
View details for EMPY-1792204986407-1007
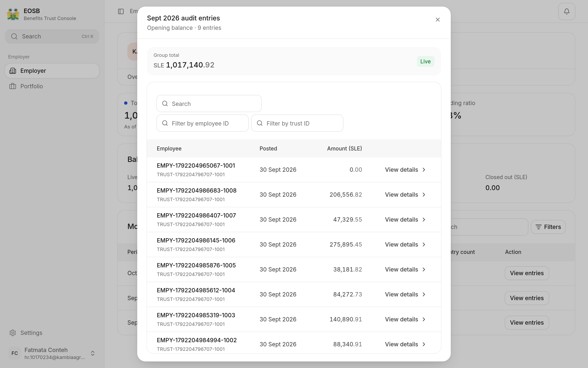405,220
